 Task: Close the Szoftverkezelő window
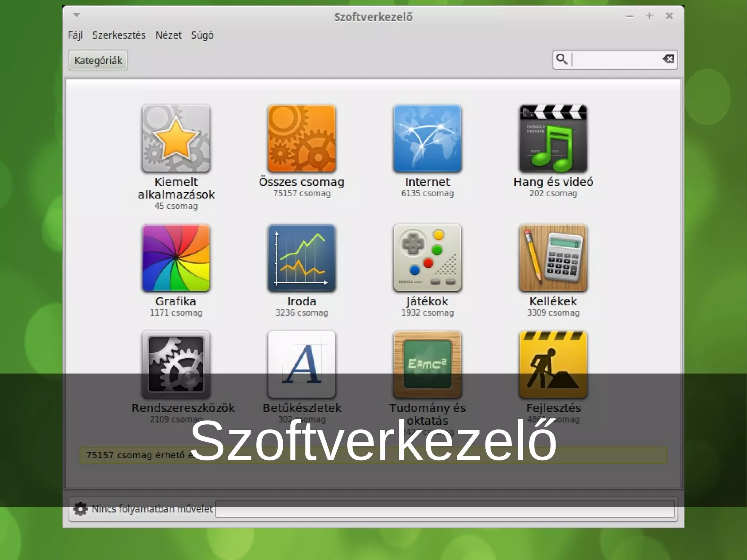[x=669, y=16]
